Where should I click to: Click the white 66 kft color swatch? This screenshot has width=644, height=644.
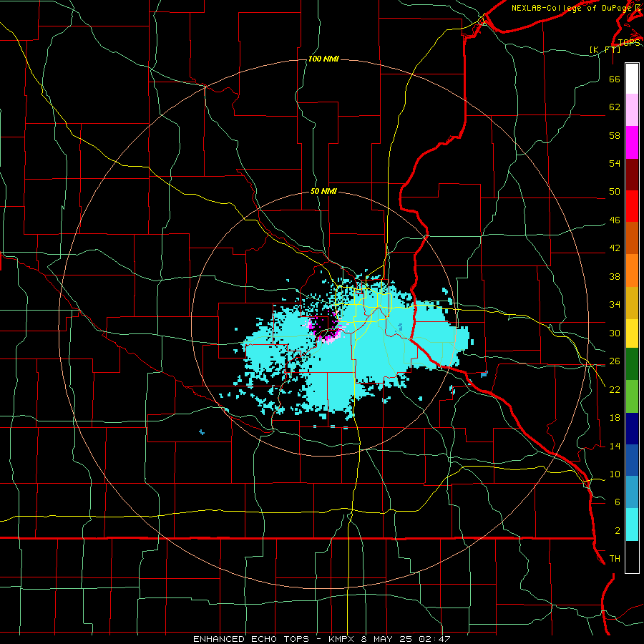point(632,79)
